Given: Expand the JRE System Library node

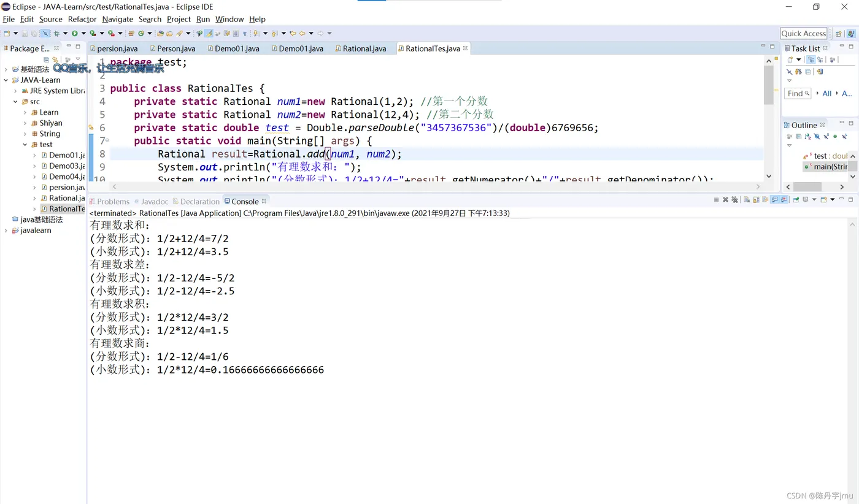Looking at the screenshot, I should tap(15, 91).
